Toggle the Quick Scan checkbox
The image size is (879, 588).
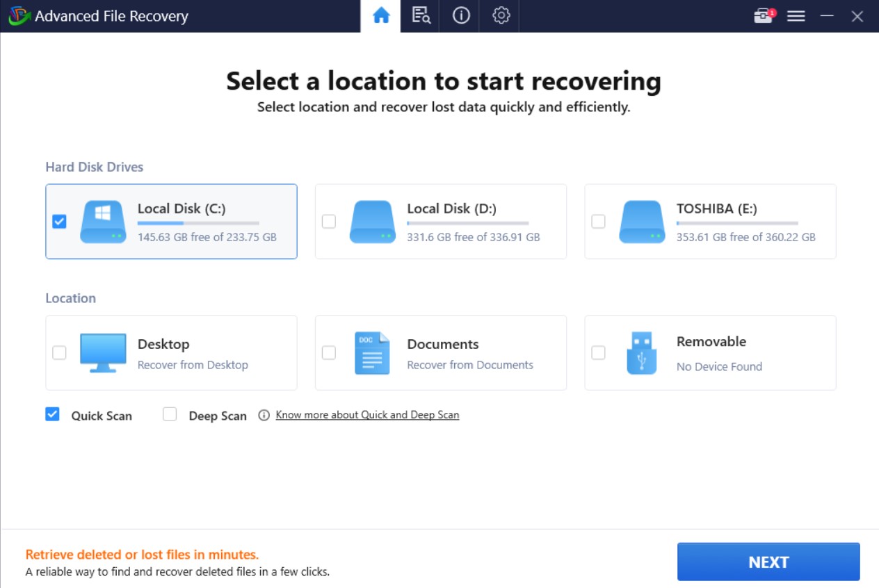tap(52, 414)
